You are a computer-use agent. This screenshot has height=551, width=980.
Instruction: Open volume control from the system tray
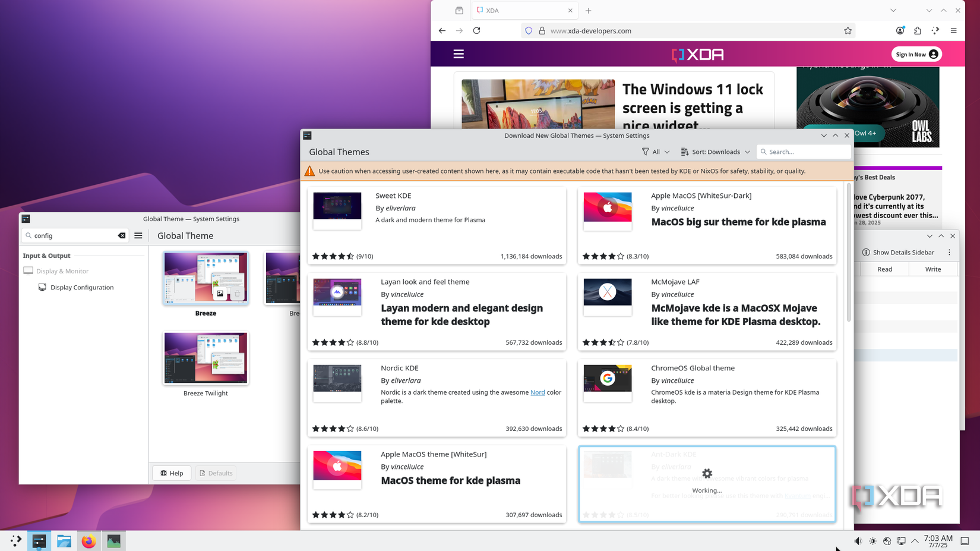click(x=858, y=541)
